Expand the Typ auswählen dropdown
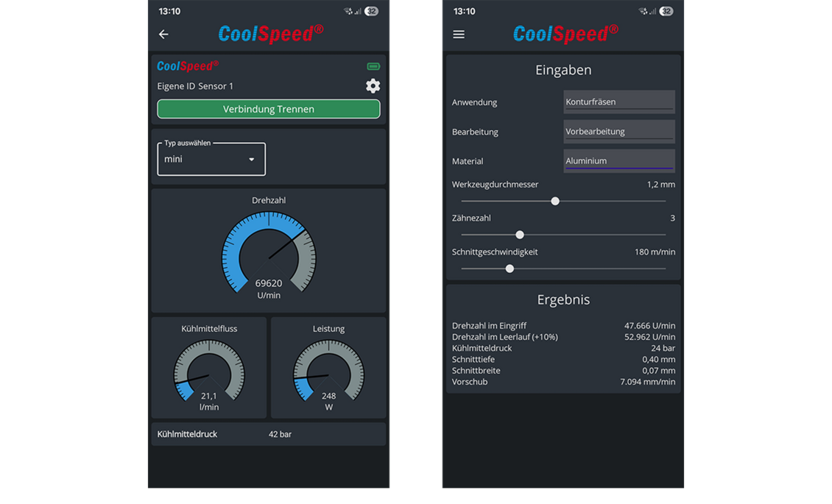 pos(211,160)
